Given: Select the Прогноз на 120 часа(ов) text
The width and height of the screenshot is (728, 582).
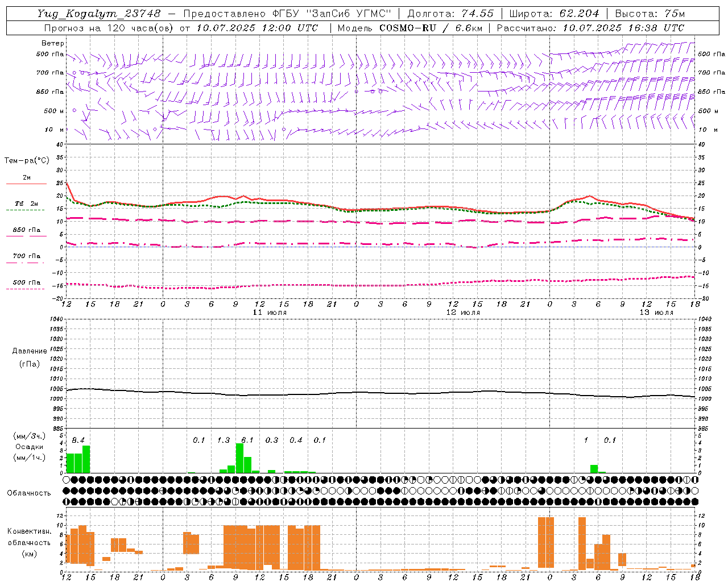Looking at the screenshot, I should click(110, 28).
